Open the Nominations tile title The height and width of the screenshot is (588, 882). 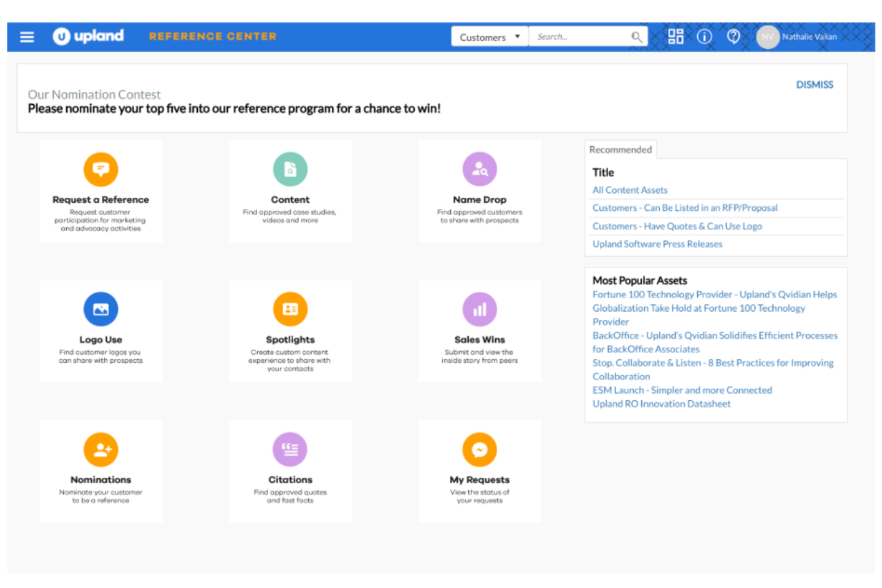(x=101, y=480)
